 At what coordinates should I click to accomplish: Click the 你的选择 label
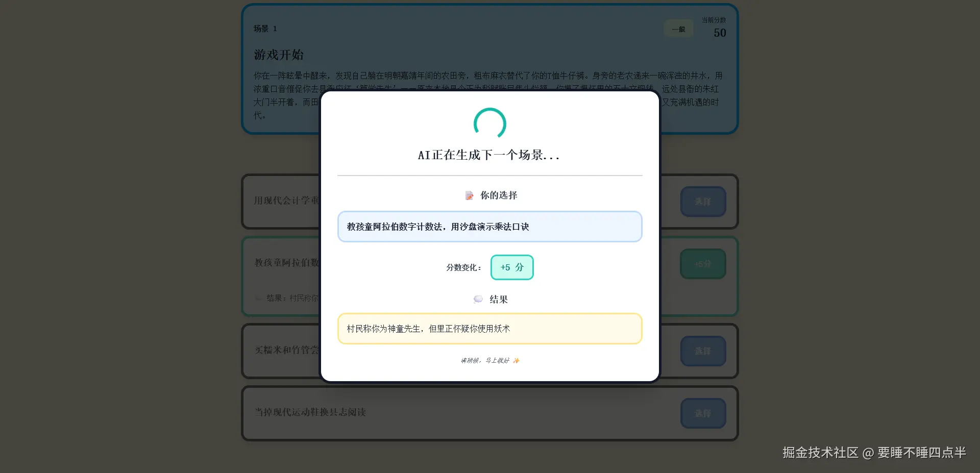(x=499, y=195)
